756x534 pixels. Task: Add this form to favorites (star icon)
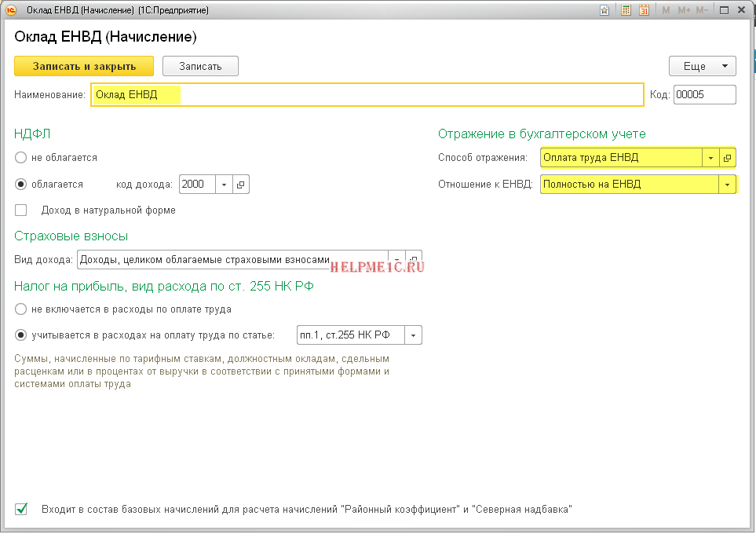[604, 10]
